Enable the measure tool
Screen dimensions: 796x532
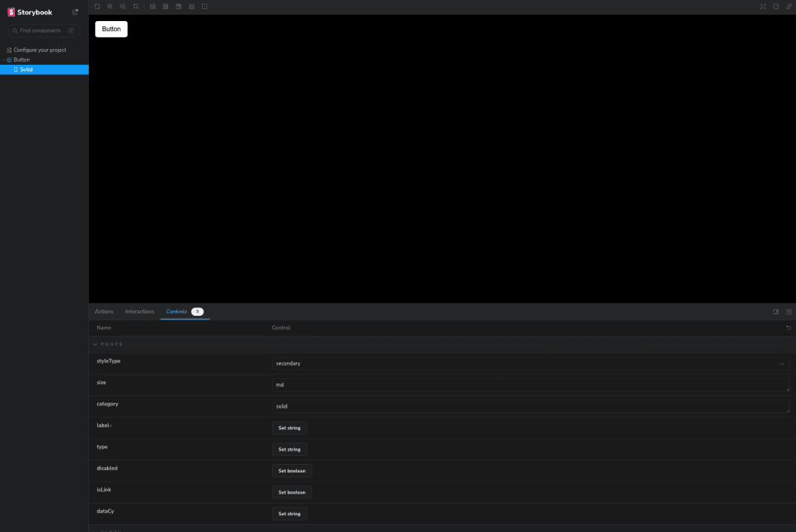(191, 7)
